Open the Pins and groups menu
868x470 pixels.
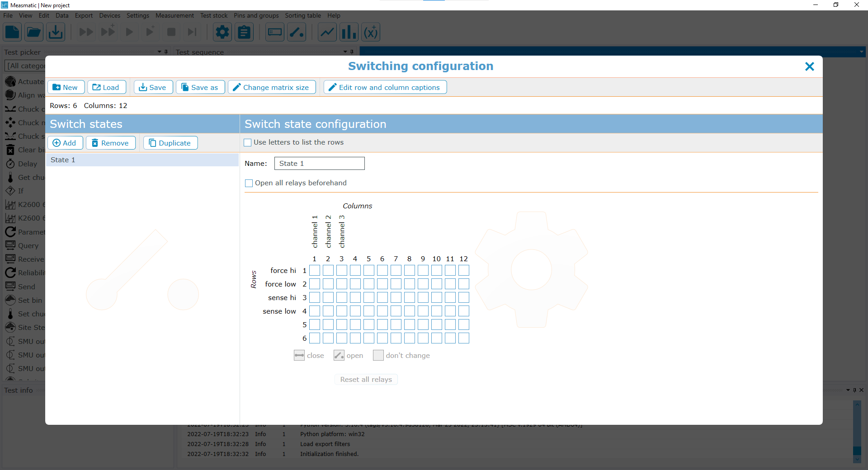(256, 15)
